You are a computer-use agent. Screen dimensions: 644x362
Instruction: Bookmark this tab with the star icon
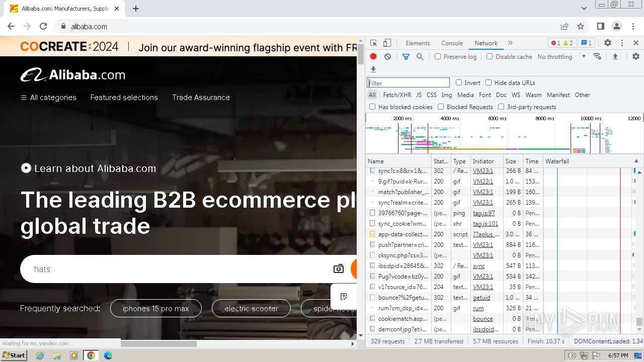(581, 27)
